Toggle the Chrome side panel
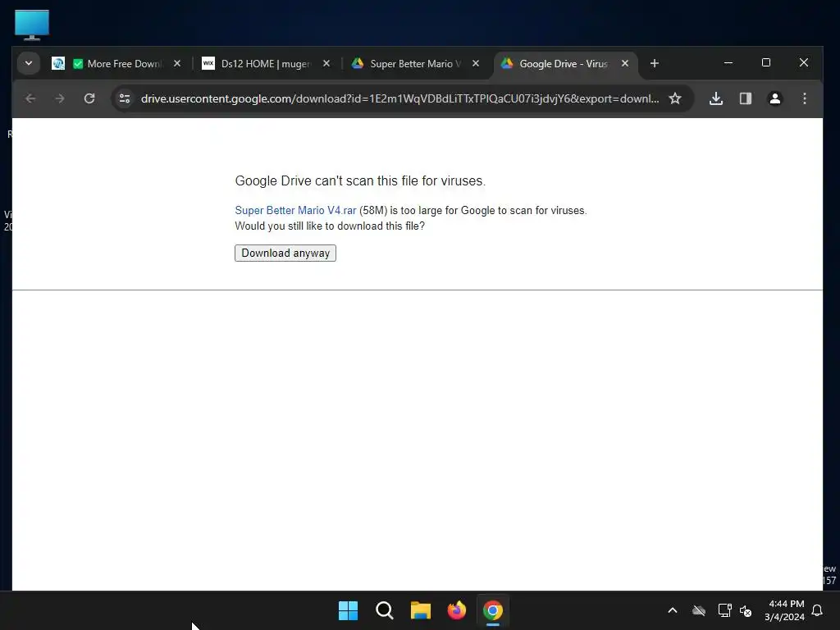Viewport: 840px width, 630px height. coord(746,98)
